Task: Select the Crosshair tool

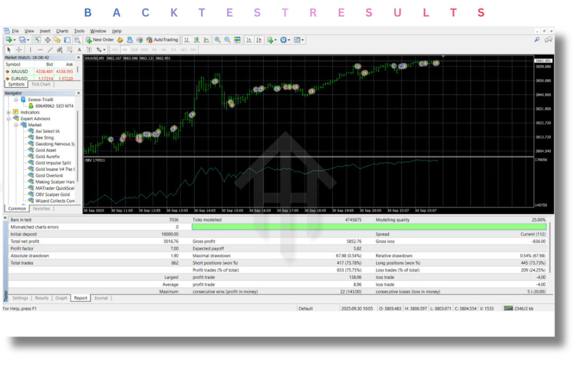Action: pyautogui.click(x=19, y=49)
